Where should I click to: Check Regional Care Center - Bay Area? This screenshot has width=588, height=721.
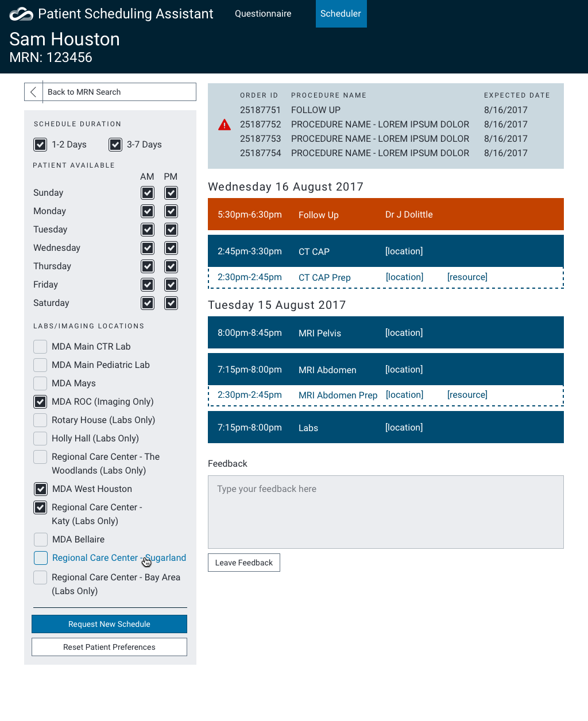40,577
